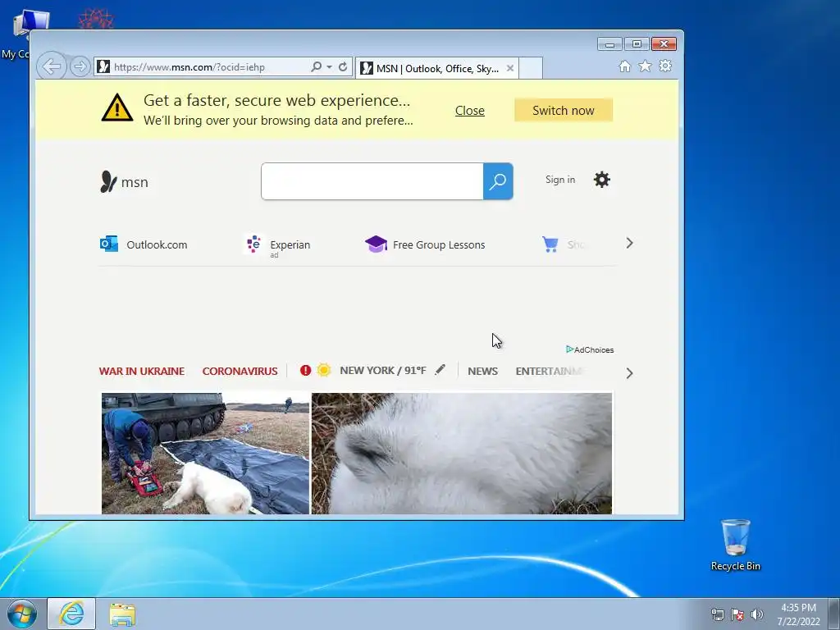Image resolution: width=840 pixels, height=630 pixels.
Task: Click inside the MSN search box
Action: pos(372,181)
